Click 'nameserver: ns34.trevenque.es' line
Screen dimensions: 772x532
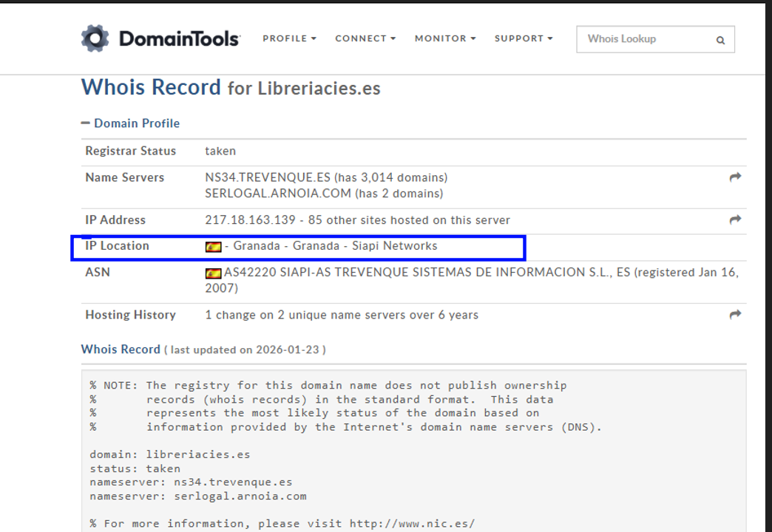(191, 482)
